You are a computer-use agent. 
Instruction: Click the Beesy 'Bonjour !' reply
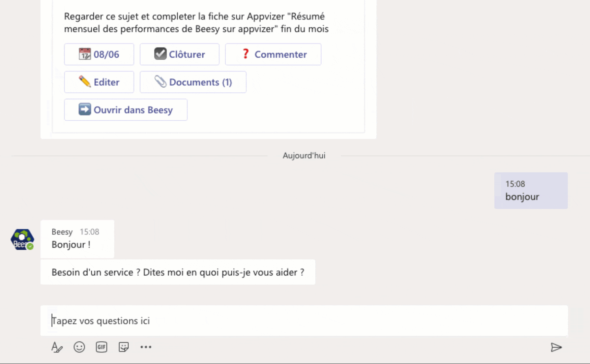pos(77,239)
